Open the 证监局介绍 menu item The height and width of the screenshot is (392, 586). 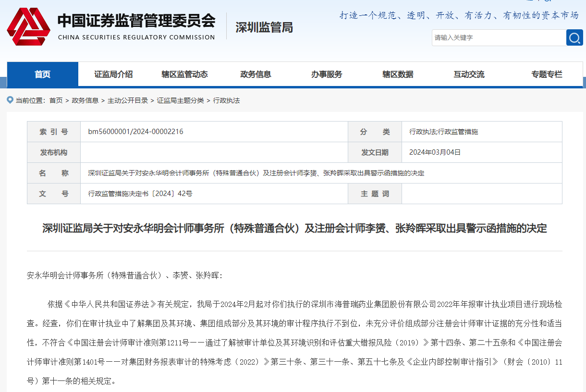[x=113, y=74]
